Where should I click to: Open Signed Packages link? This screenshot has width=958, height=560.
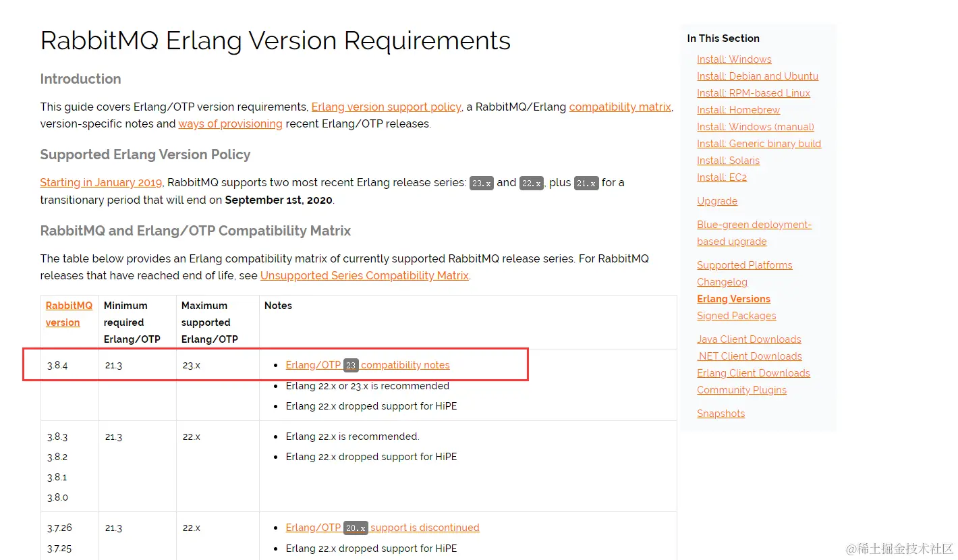[x=736, y=316]
